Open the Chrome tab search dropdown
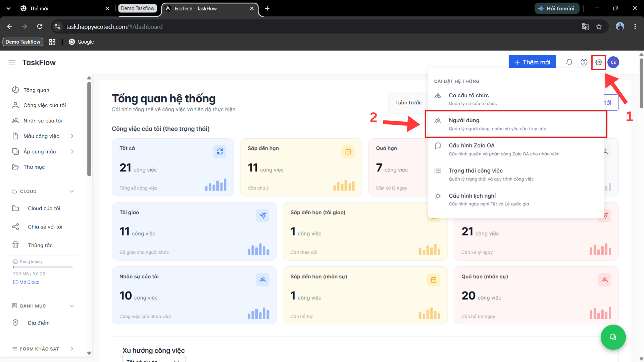This screenshot has width=644, height=362. 8,8
